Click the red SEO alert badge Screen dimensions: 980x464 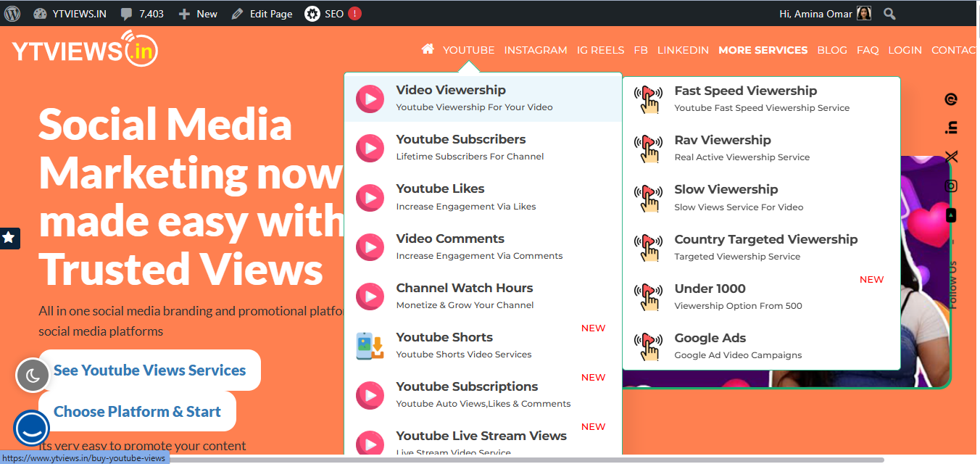click(354, 13)
